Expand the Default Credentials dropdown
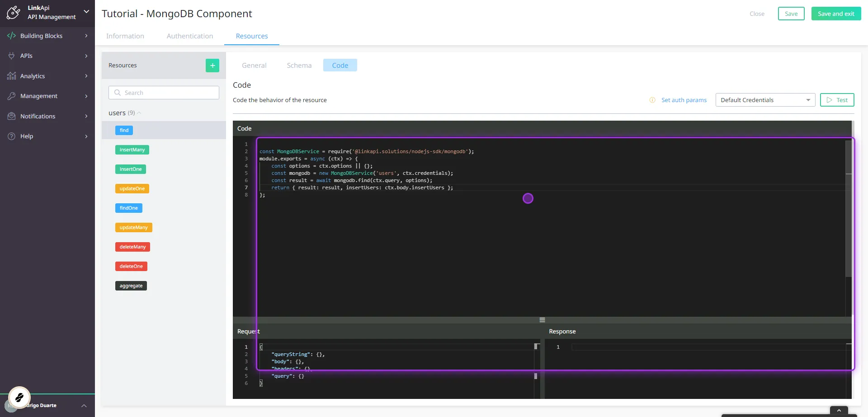Viewport: 868px width, 417px height. click(x=809, y=100)
